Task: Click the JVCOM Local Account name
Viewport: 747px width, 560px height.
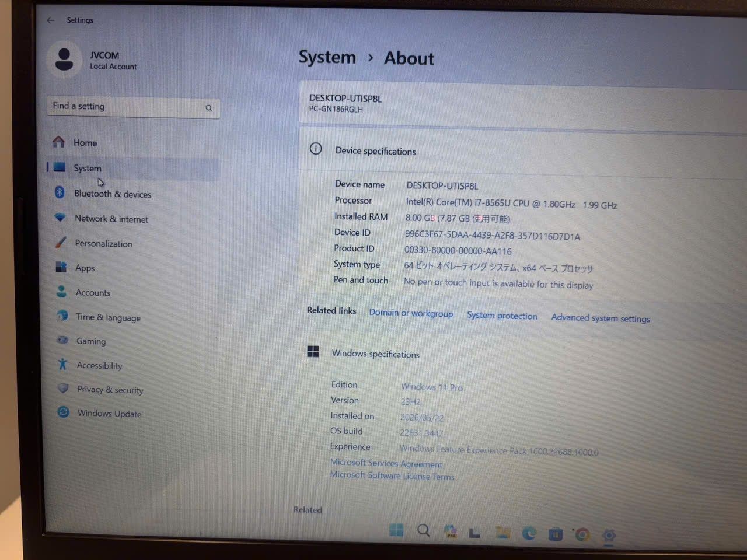Action: [x=113, y=61]
